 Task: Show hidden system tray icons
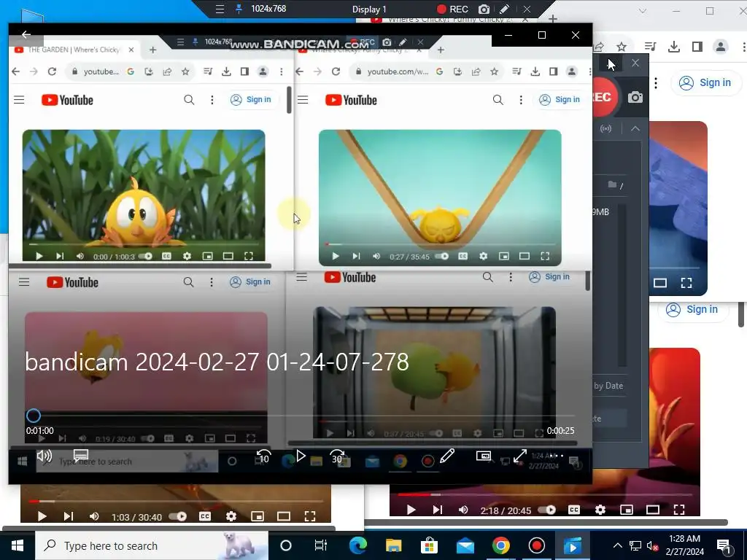pyautogui.click(x=617, y=545)
